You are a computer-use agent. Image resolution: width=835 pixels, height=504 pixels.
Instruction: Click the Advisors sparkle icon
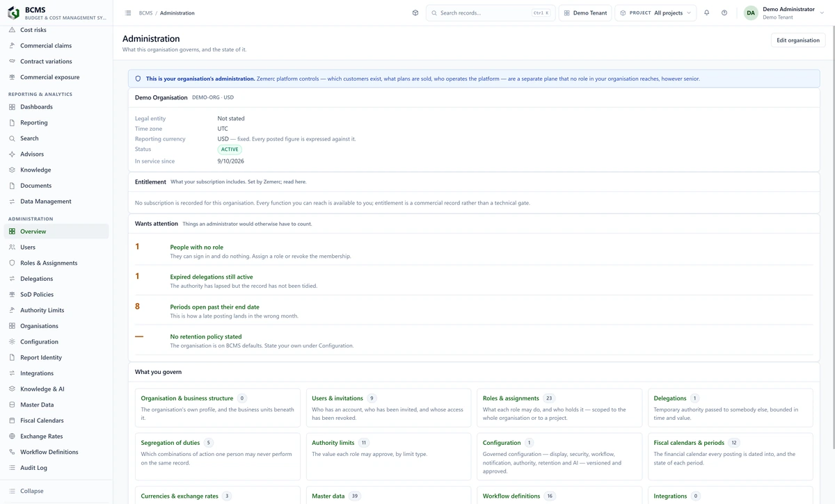(x=13, y=154)
